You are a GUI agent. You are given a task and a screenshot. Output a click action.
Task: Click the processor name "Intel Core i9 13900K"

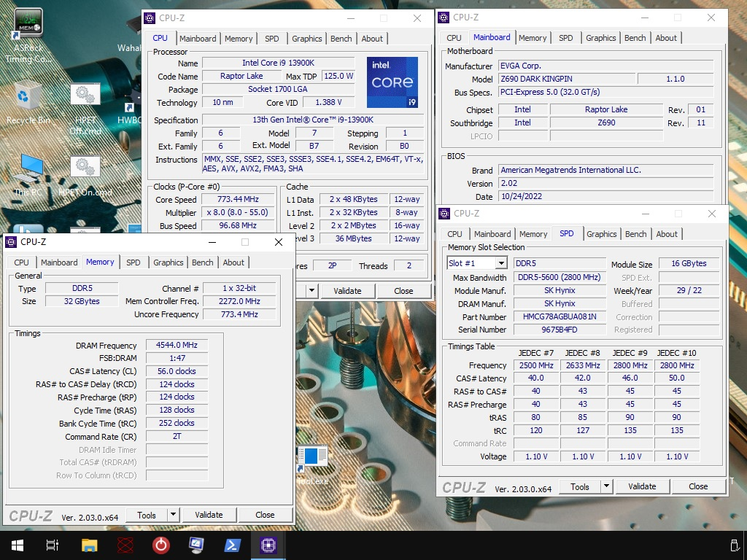278,63
